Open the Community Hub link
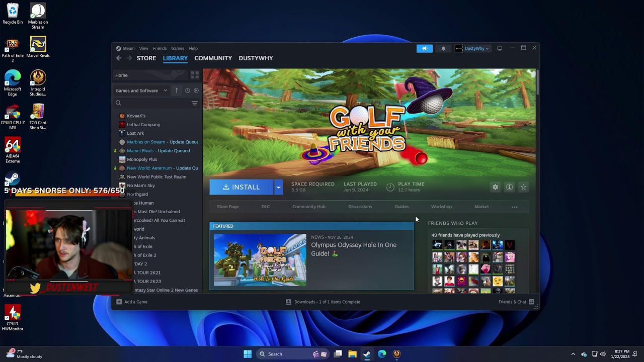This screenshot has width=644, height=362. [x=309, y=207]
